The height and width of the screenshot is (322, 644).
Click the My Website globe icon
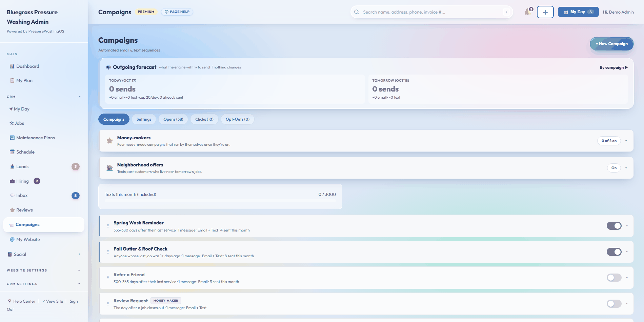(12, 240)
